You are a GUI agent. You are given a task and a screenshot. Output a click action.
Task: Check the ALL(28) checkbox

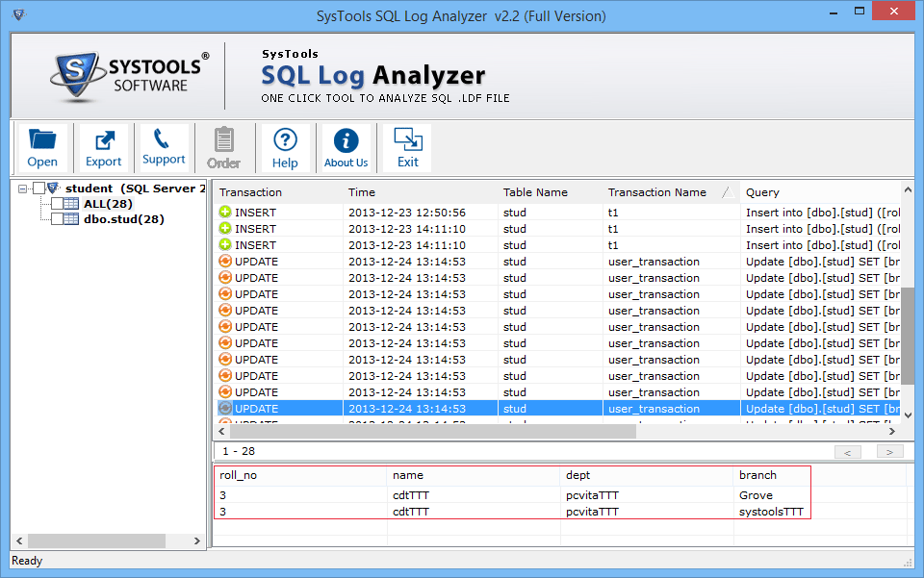(x=57, y=204)
